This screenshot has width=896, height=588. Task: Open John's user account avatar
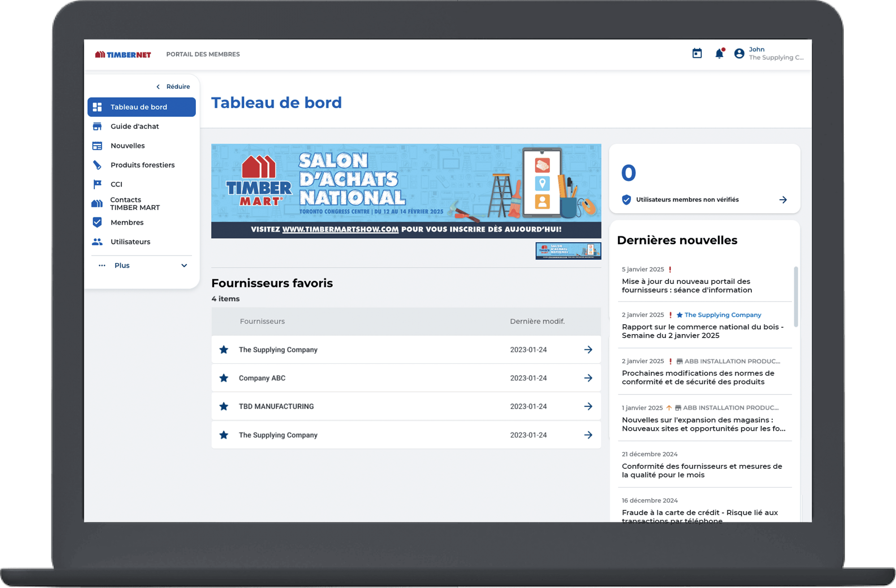pyautogui.click(x=739, y=54)
